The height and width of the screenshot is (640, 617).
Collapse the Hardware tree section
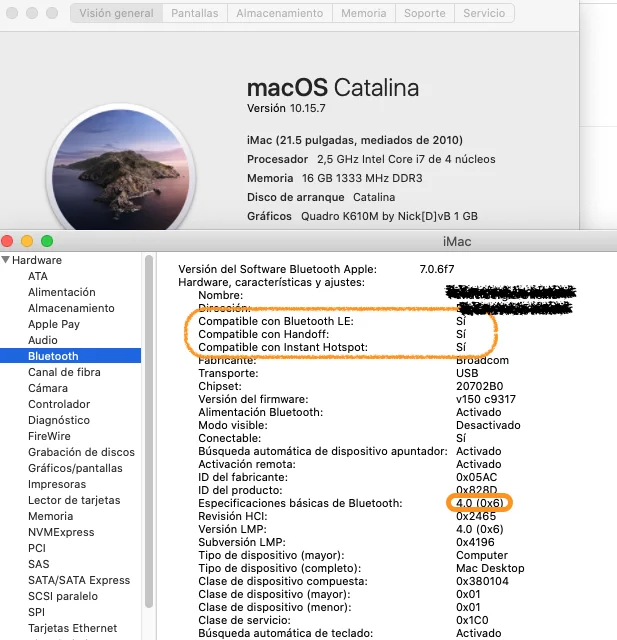tap(5, 260)
